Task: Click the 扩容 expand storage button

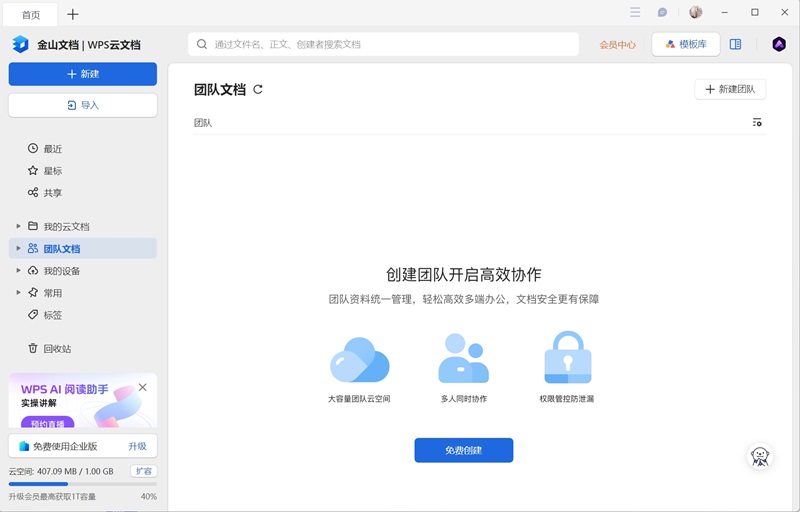Action: [x=144, y=471]
